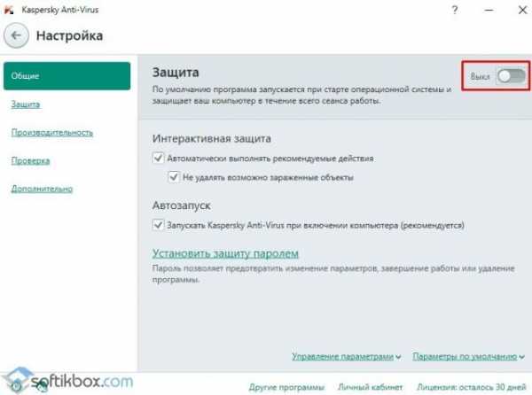Close the Kaspersky Anti-Virus window

tap(523, 10)
